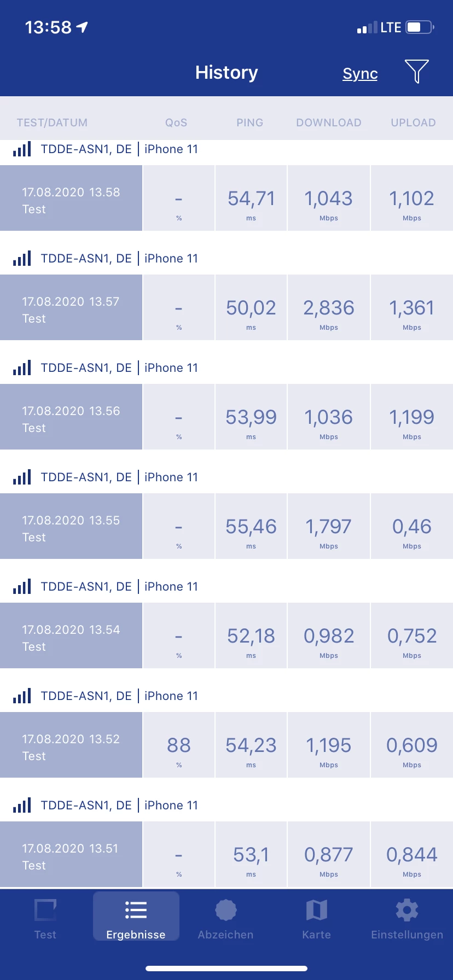Tap the QoS 88 % cell
The width and height of the screenshot is (453, 980).
click(179, 745)
